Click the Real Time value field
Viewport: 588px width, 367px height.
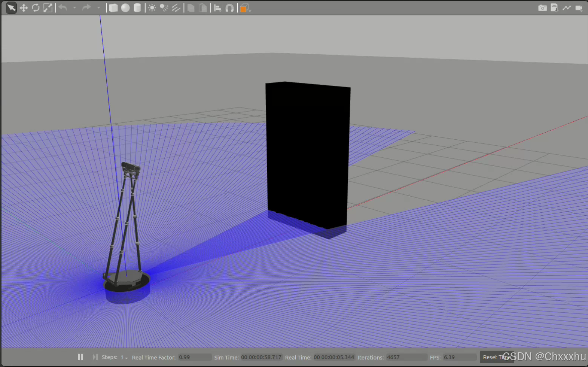[x=334, y=357]
